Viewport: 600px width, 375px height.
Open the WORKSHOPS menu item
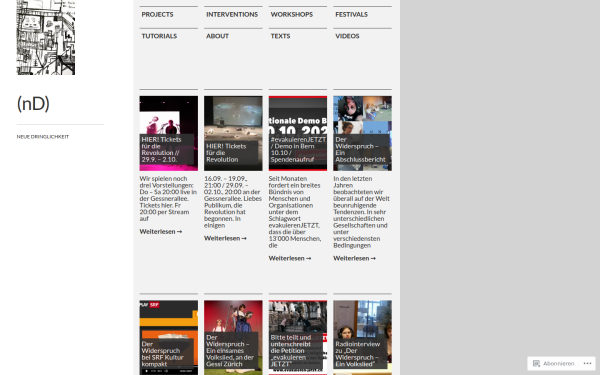[292, 15]
